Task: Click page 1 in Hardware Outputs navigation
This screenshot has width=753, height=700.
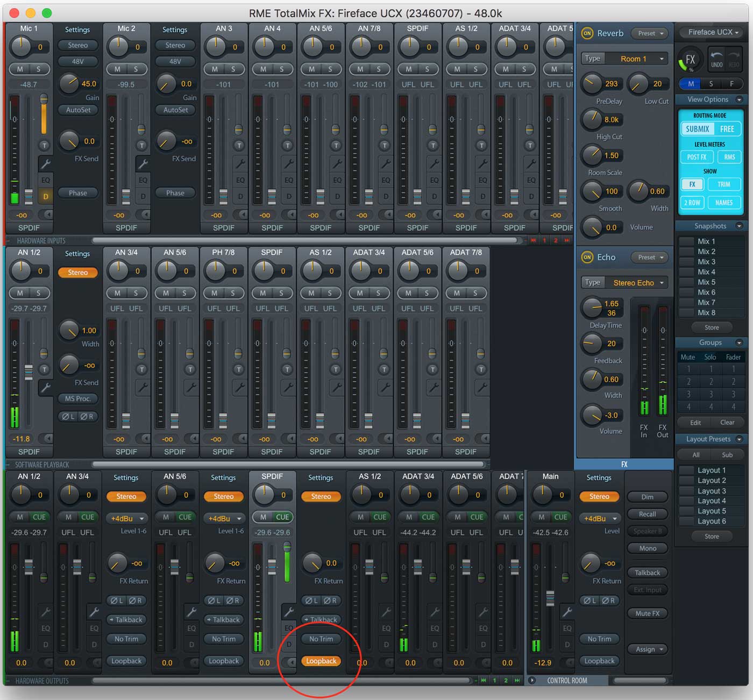Action: [x=495, y=680]
